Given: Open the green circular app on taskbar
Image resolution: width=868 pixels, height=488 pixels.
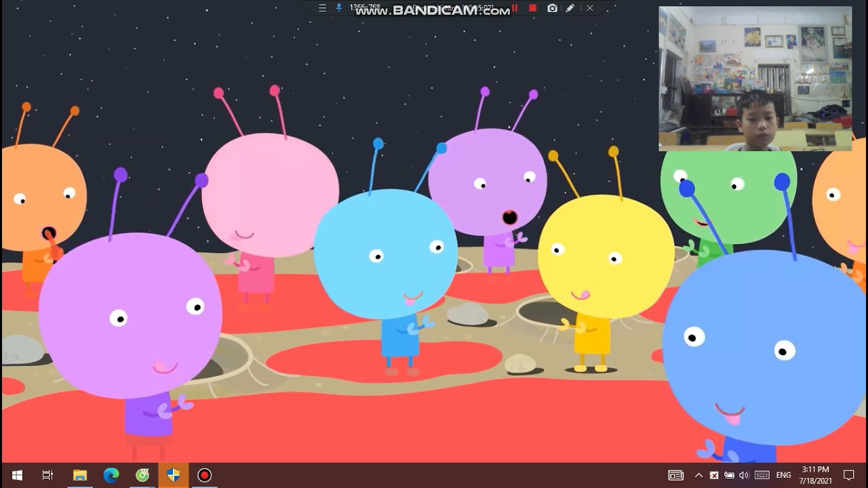Looking at the screenshot, I should (142, 475).
